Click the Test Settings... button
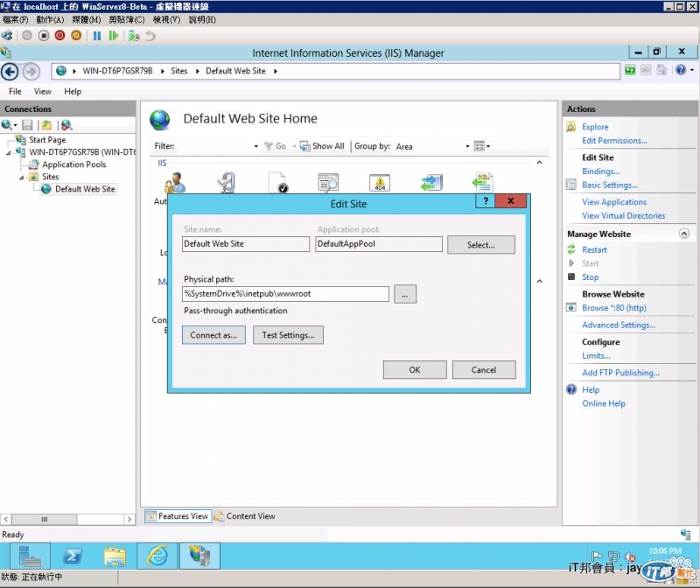This screenshot has width=700, height=588. pyautogui.click(x=288, y=335)
